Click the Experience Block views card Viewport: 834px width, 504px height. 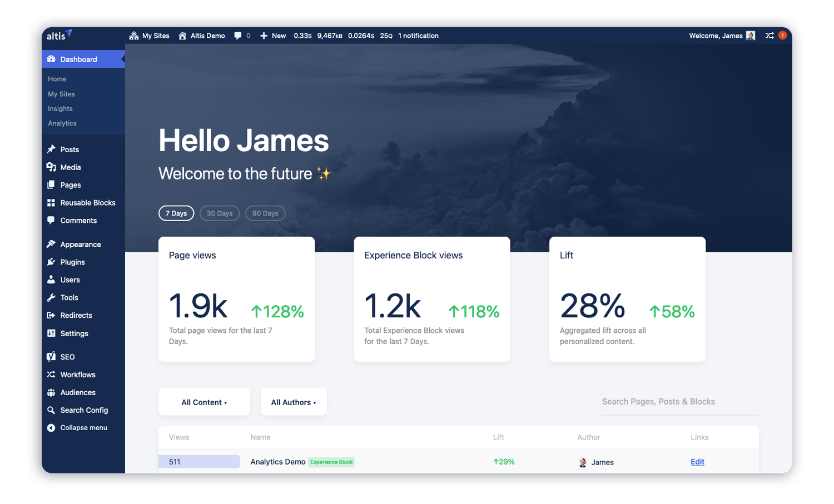tap(432, 299)
